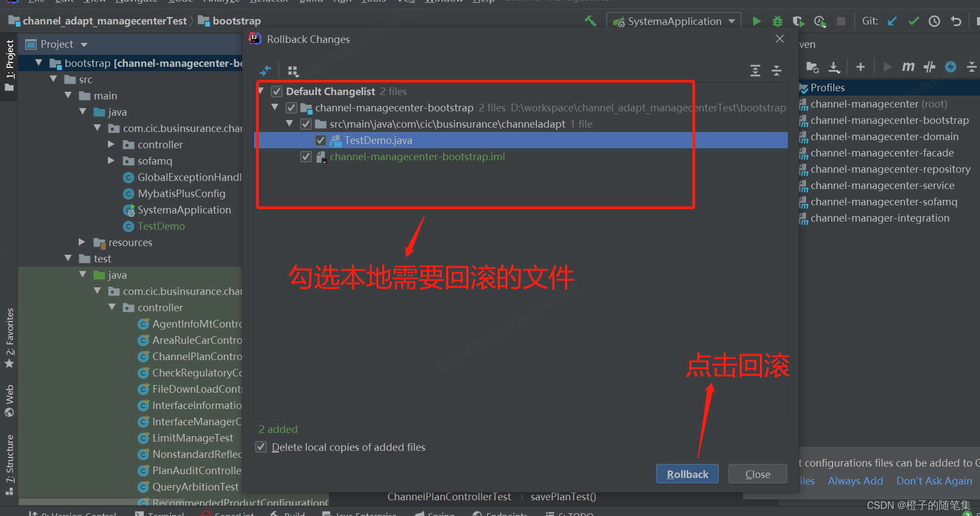The width and height of the screenshot is (980, 516).
Task: Click bootstrap breadcrumb in navigation bar
Action: [x=230, y=21]
